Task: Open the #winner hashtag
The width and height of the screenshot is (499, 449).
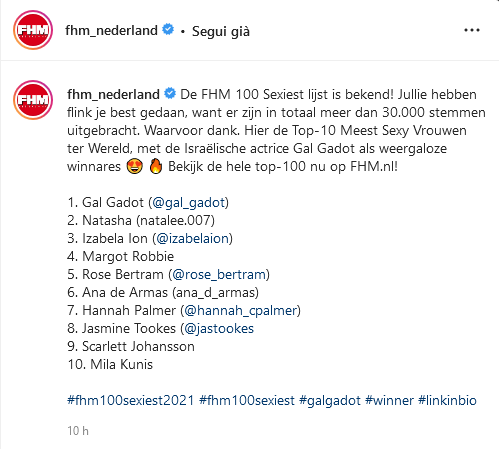Action: tap(389, 400)
